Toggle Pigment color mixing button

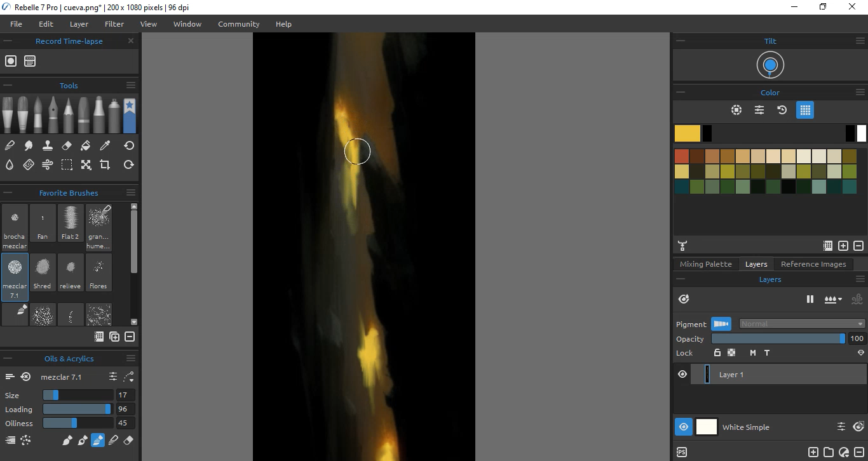(721, 324)
